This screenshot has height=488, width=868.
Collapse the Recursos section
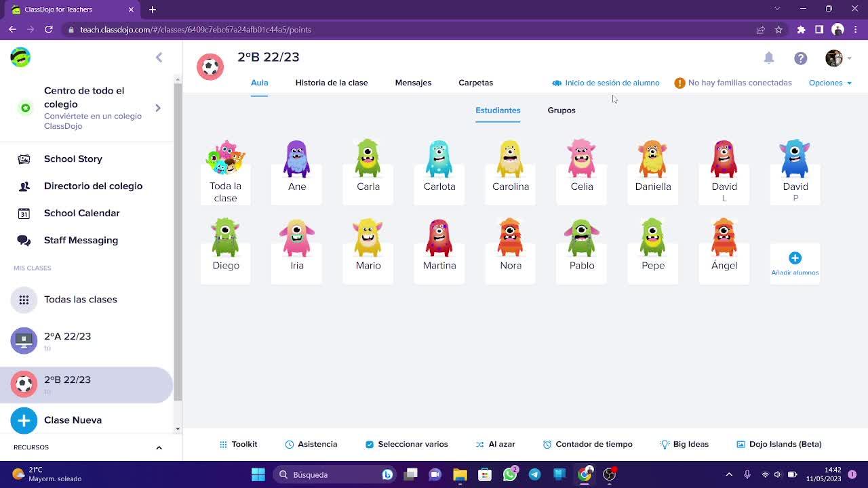159,448
